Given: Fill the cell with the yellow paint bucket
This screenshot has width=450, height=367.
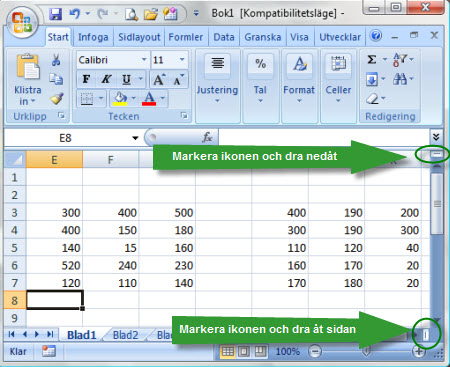Looking at the screenshot, I should click(x=120, y=99).
